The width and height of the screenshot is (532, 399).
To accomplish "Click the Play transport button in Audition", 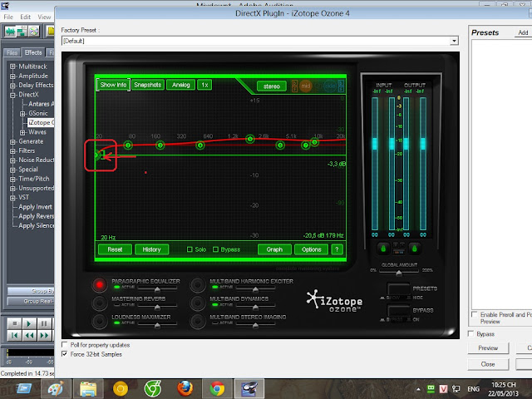I will click(29, 323).
